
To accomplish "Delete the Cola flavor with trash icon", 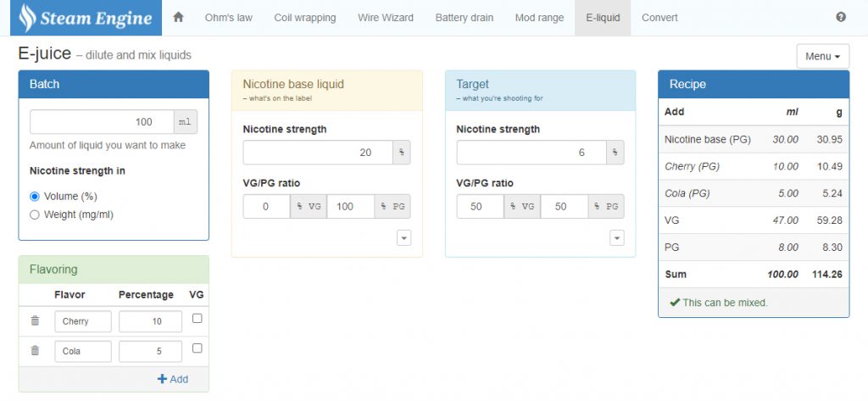I will [35, 351].
